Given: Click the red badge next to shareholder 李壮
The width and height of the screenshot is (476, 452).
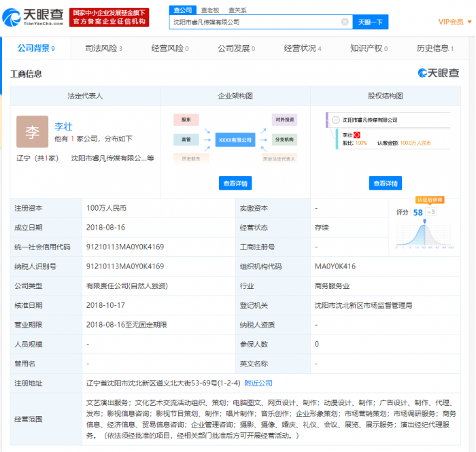Looking at the screenshot, I should (356, 135).
